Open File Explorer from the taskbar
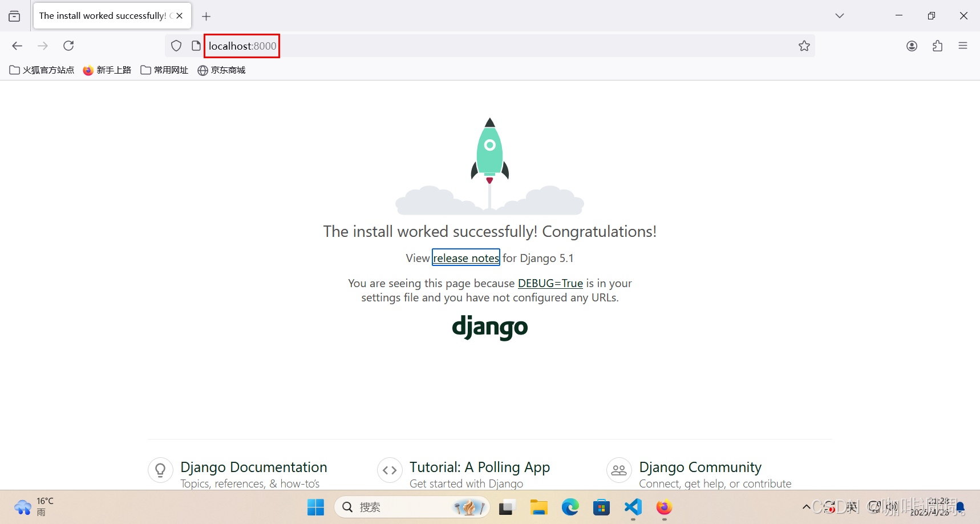The width and height of the screenshot is (980, 524). point(538,507)
